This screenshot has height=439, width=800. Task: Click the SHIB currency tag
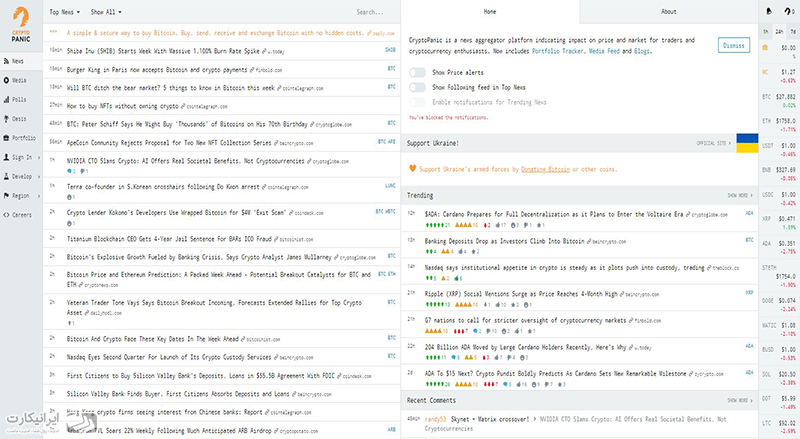(x=390, y=50)
